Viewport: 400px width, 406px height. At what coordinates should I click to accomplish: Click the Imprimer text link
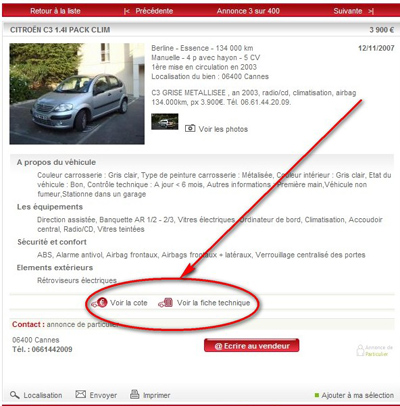(157, 395)
